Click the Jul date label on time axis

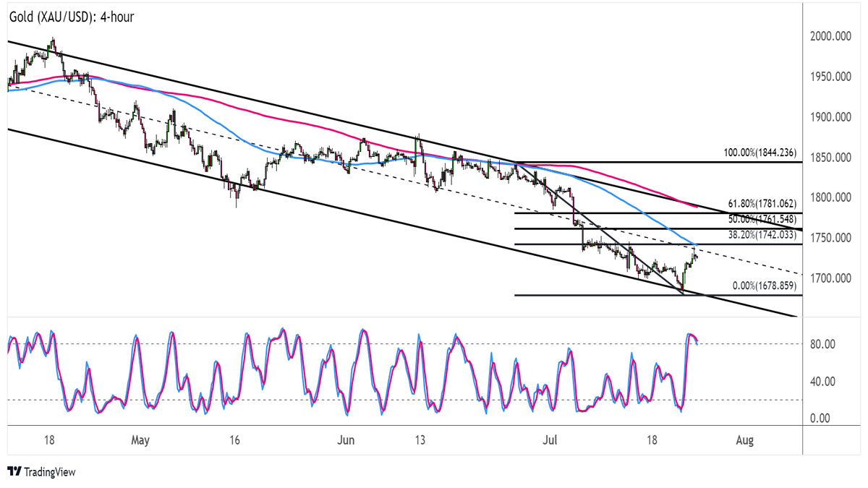pyautogui.click(x=552, y=440)
